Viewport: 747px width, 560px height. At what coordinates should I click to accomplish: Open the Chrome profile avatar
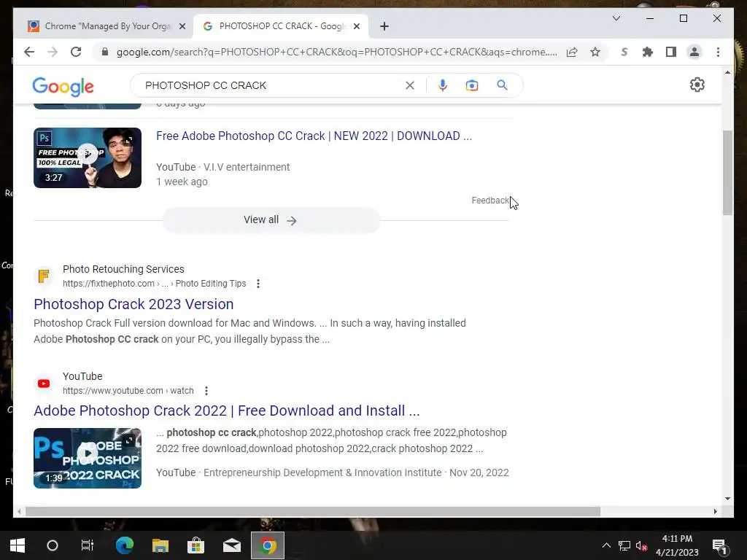click(x=694, y=52)
